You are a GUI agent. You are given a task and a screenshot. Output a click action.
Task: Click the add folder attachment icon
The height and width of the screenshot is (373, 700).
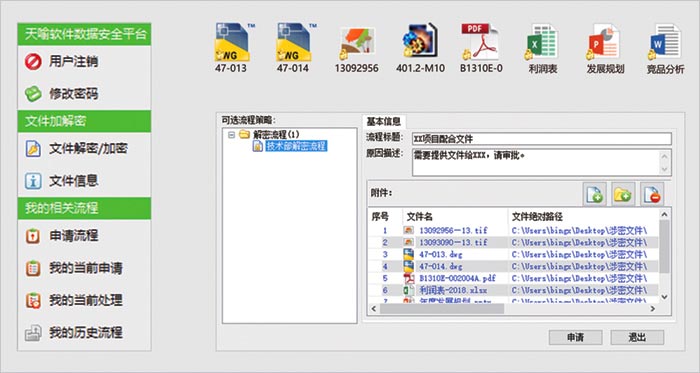point(623,194)
